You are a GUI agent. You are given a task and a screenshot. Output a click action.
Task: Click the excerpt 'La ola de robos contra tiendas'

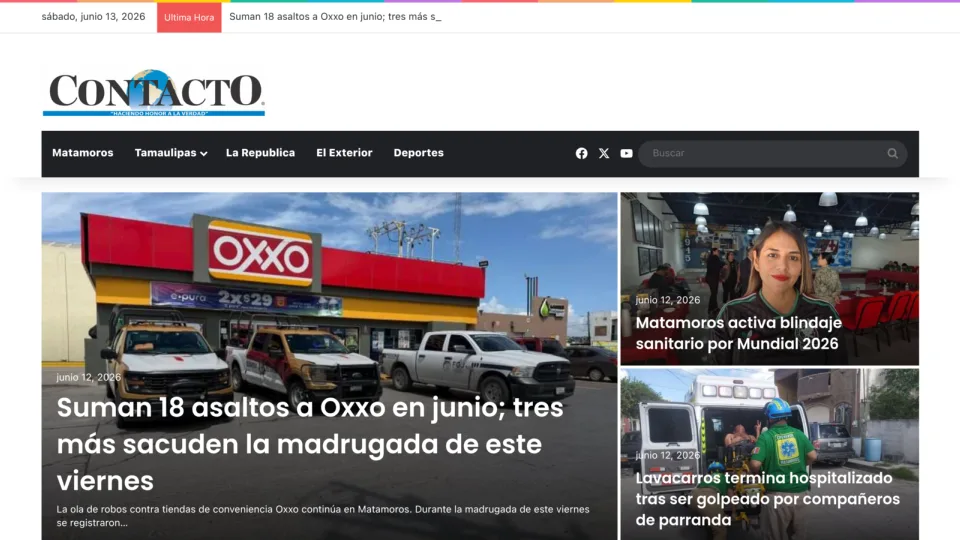coord(323,516)
